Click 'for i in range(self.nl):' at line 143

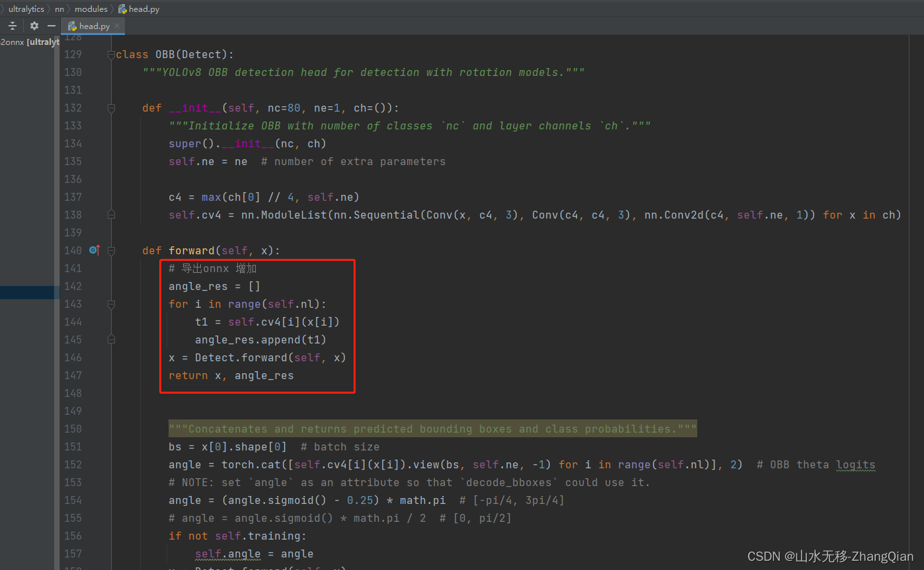click(248, 304)
